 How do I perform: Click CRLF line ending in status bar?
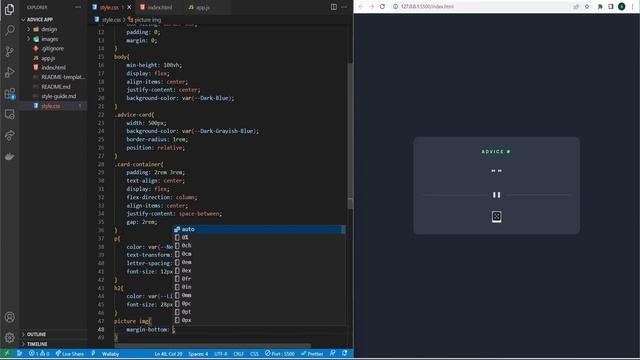(x=238, y=353)
